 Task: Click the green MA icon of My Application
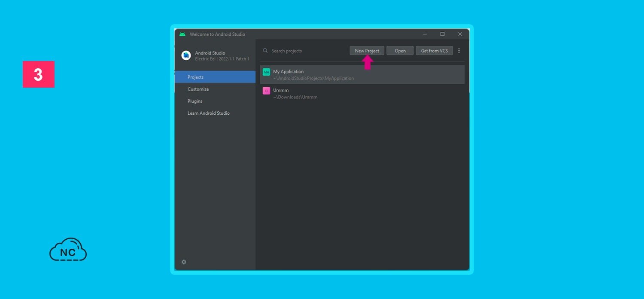pos(267,72)
